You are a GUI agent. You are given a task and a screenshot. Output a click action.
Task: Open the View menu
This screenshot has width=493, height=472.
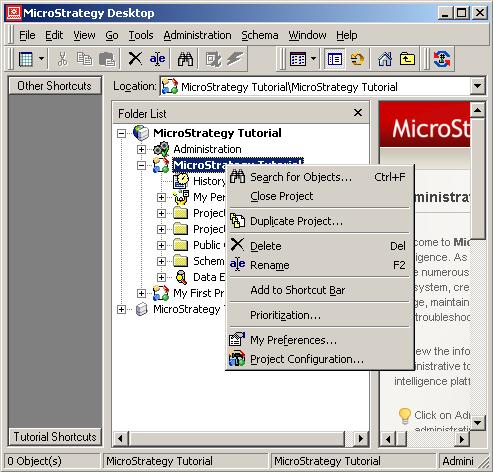[x=84, y=35]
